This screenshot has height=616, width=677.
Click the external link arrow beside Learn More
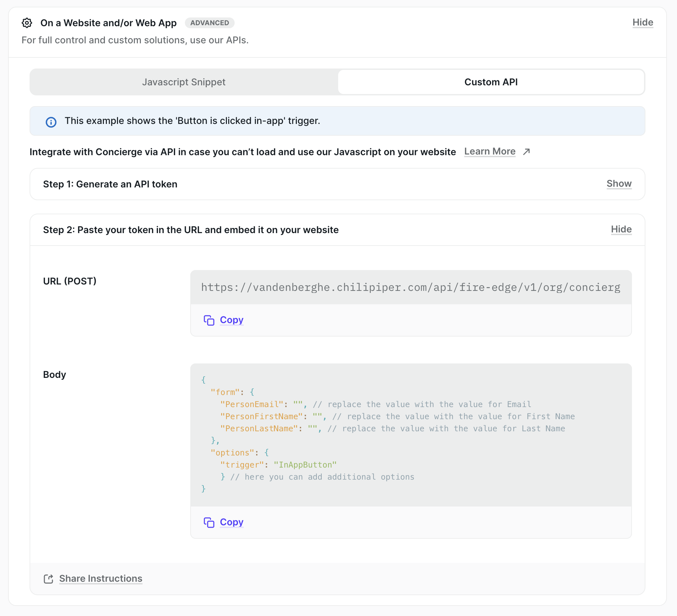526,152
